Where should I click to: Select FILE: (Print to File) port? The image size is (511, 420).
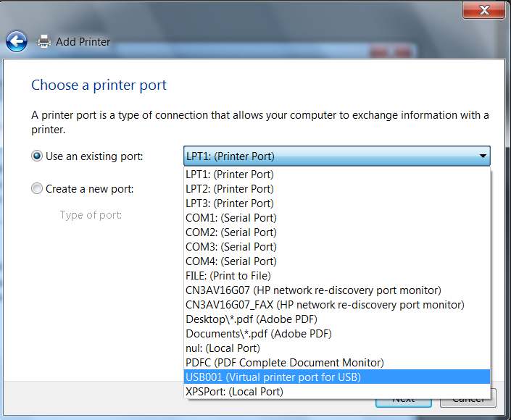click(228, 276)
